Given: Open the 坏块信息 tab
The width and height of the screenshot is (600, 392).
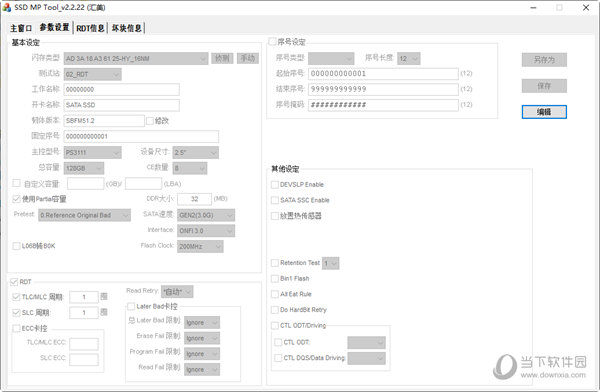Looking at the screenshot, I should [126, 28].
